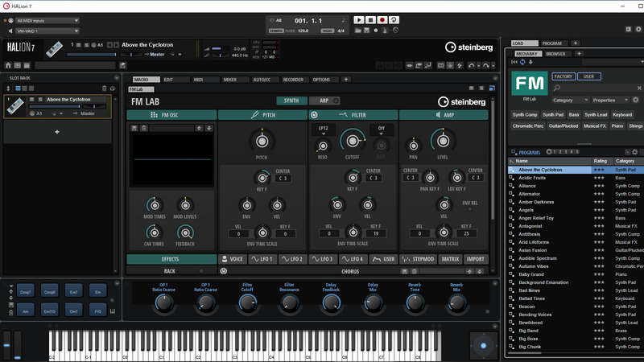
Task: Open the MIXER tab
Action: pos(235,80)
